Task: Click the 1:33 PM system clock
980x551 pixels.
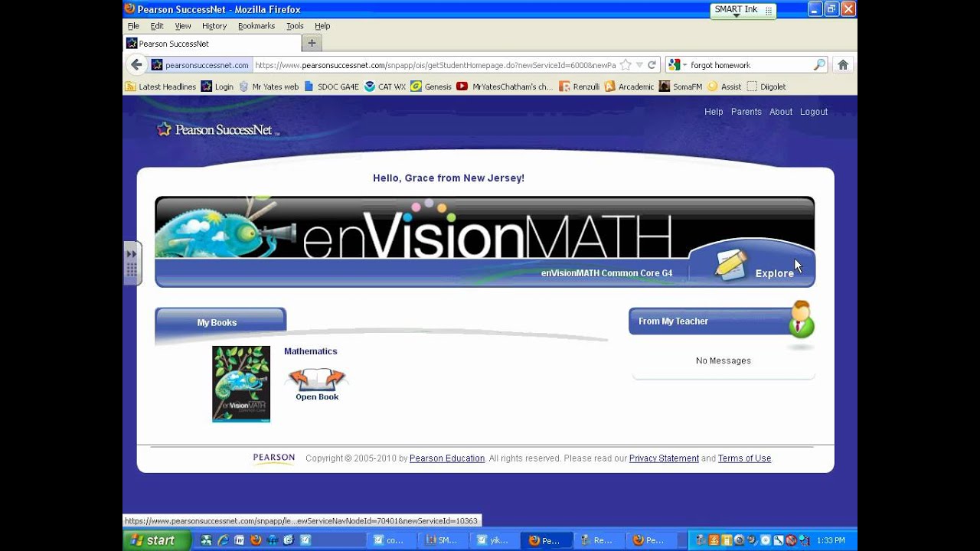Action: pos(831,540)
